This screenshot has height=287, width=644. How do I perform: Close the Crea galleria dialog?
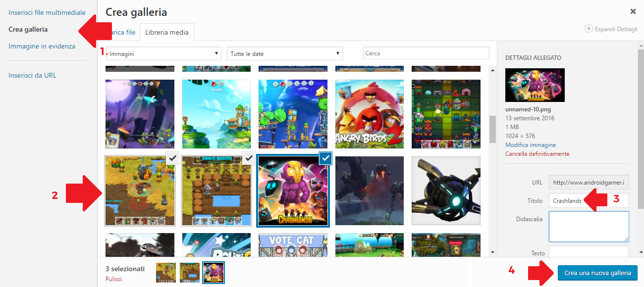[633, 11]
